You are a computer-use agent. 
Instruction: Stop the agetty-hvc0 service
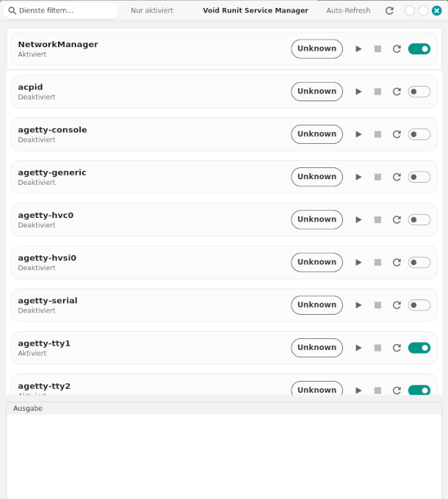click(x=377, y=219)
